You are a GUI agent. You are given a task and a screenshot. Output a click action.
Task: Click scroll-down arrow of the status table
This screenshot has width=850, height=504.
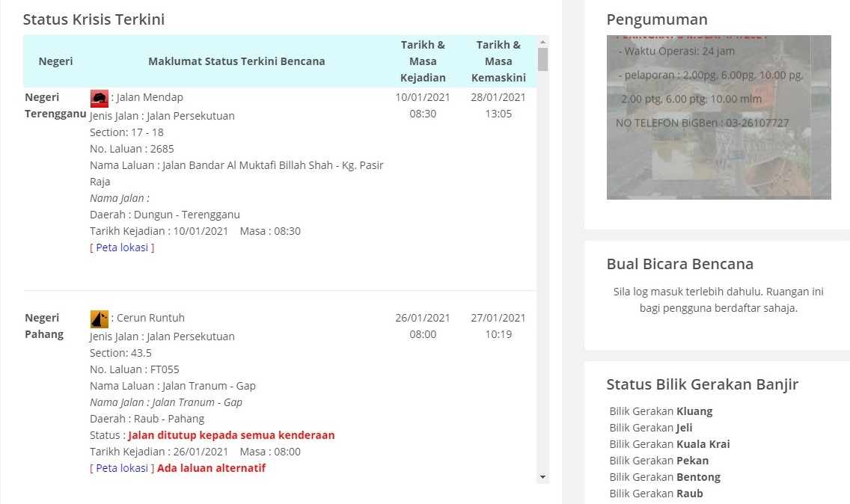click(542, 477)
